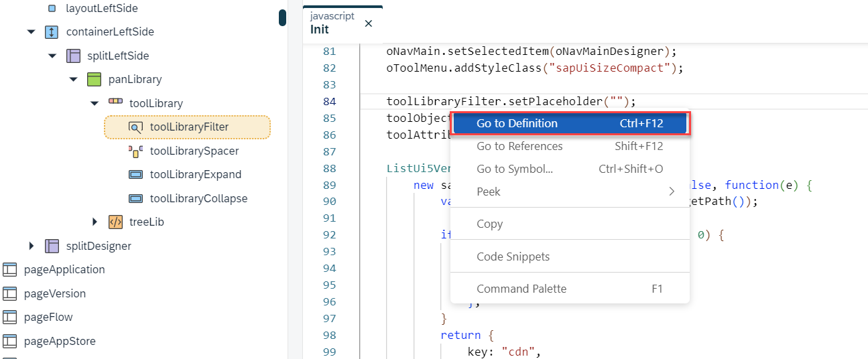Click the splitDesigner splitter icon
Image resolution: width=868 pixels, height=359 pixels.
52,246
